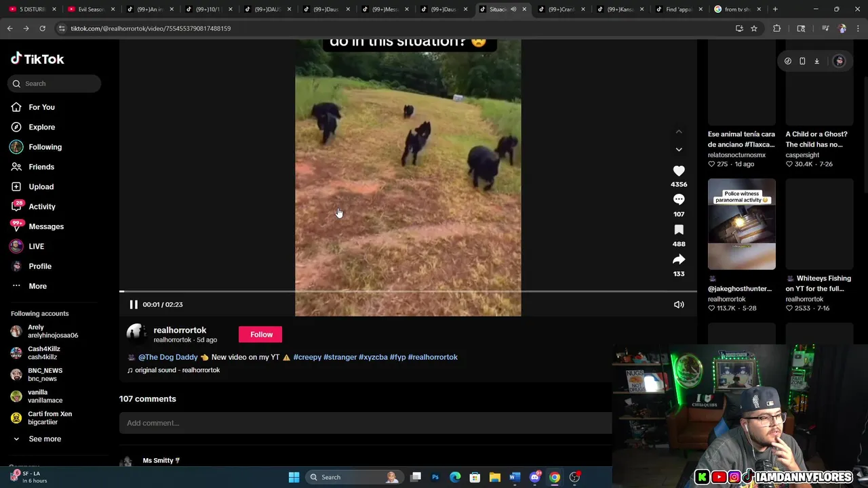Image resolution: width=868 pixels, height=488 pixels.
Task: Open the #fyp hashtag
Action: click(x=397, y=357)
